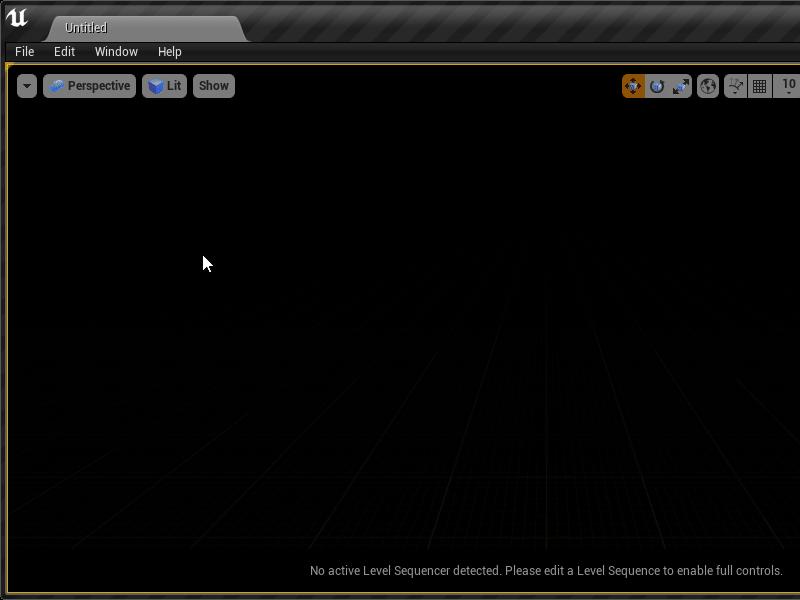Toggle world coordinate system globe icon
The image size is (800, 600).
708,86
